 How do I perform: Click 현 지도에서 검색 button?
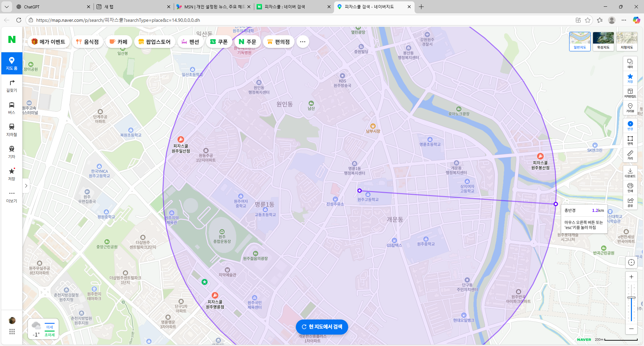(x=322, y=327)
